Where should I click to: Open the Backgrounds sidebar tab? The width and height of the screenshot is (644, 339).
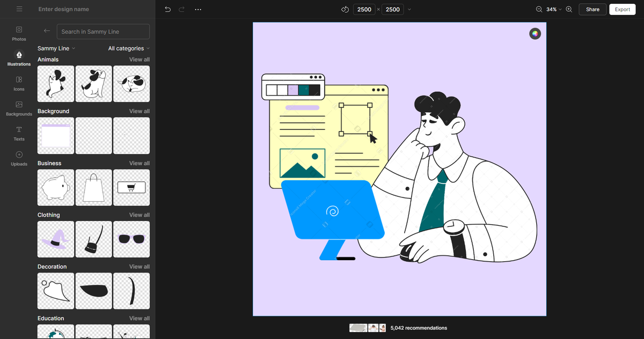pyautogui.click(x=19, y=108)
